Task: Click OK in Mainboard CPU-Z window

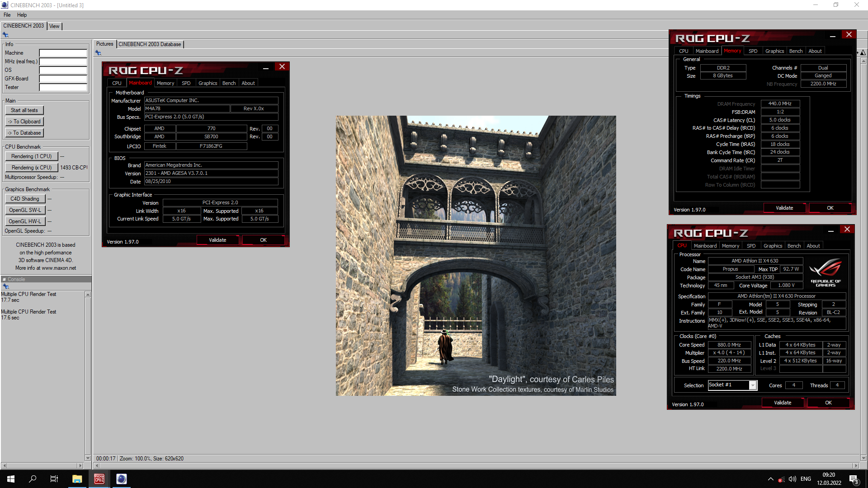Action: (264, 240)
